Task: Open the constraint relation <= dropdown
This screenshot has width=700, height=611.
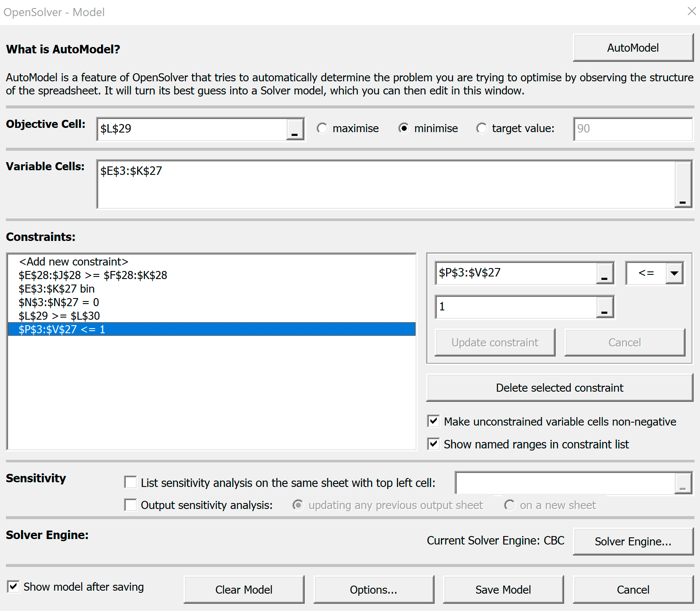Action: click(674, 273)
